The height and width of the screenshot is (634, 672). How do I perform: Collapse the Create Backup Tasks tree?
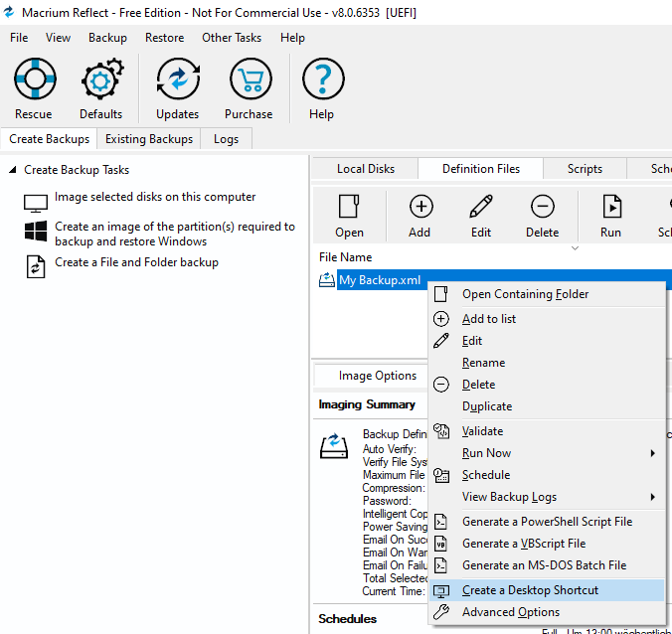pos(13,170)
